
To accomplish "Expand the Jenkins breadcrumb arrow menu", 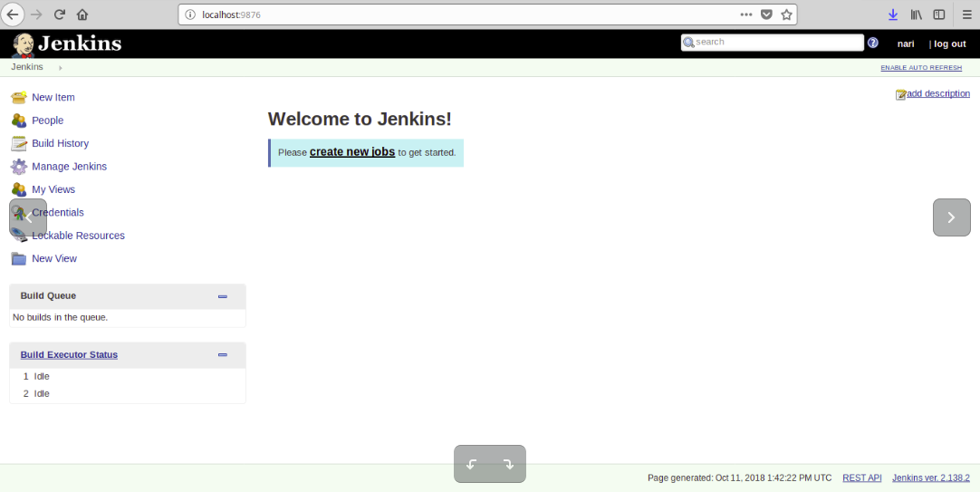I will coord(61,68).
